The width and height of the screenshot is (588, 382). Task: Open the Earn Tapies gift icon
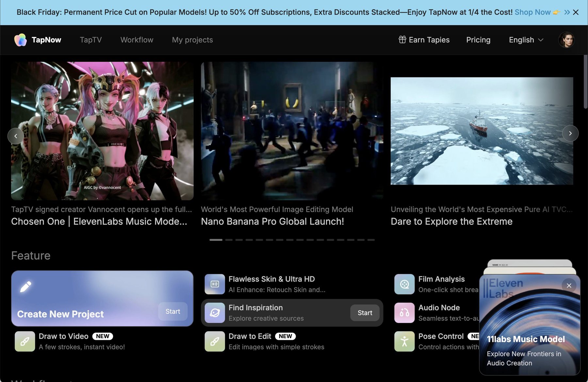point(402,40)
